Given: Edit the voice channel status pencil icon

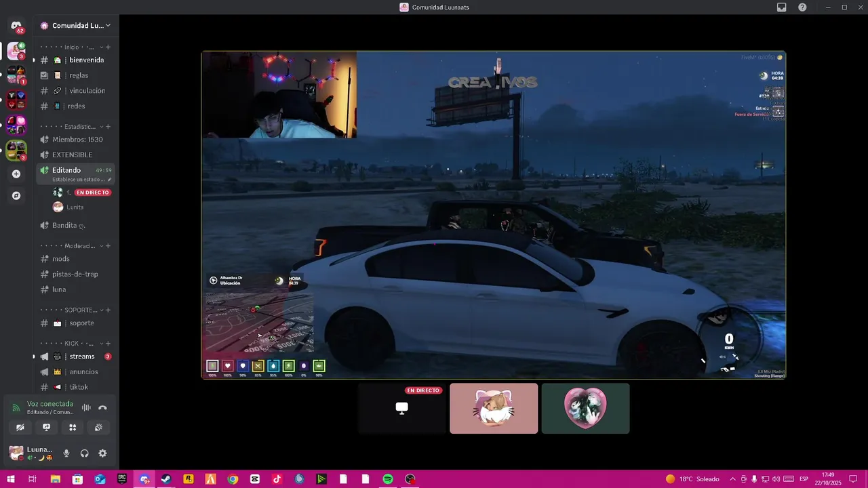Looking at the screenshot, I should tap(110, 180).
